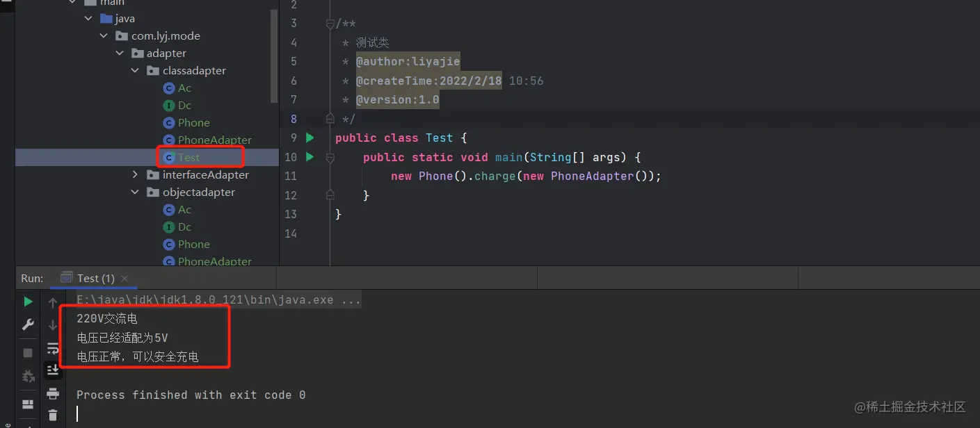Rerun Test with the green play icon in Run panel
The image size is (980, 428).
(28, 302)
